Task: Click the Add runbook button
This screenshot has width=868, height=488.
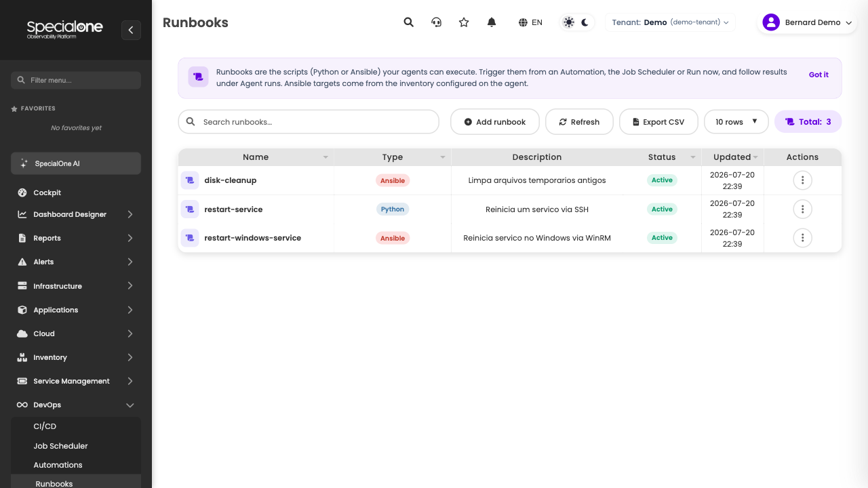Action: click(495, 122)
